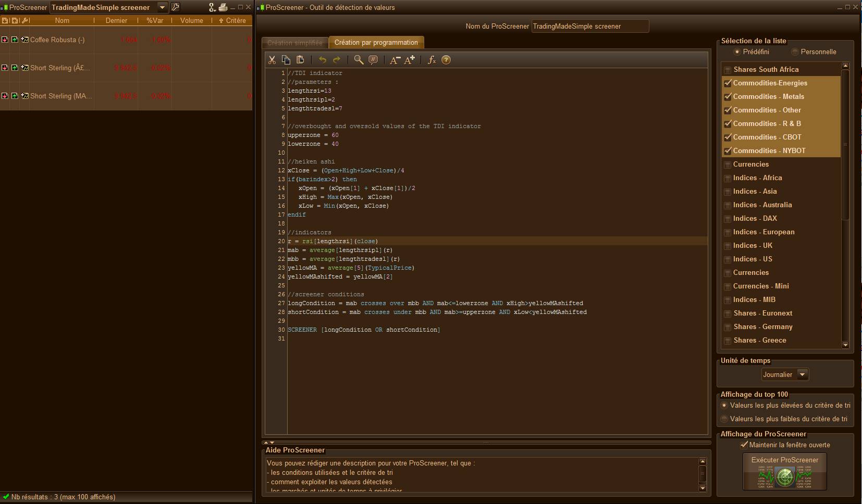
Task: Open the question mark help icon
Action: coord(446,60)
